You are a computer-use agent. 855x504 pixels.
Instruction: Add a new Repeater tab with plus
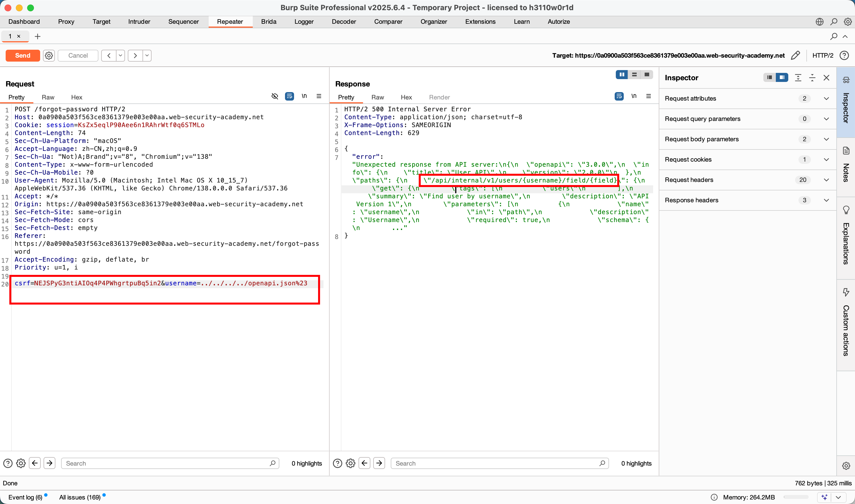[38, 36]
